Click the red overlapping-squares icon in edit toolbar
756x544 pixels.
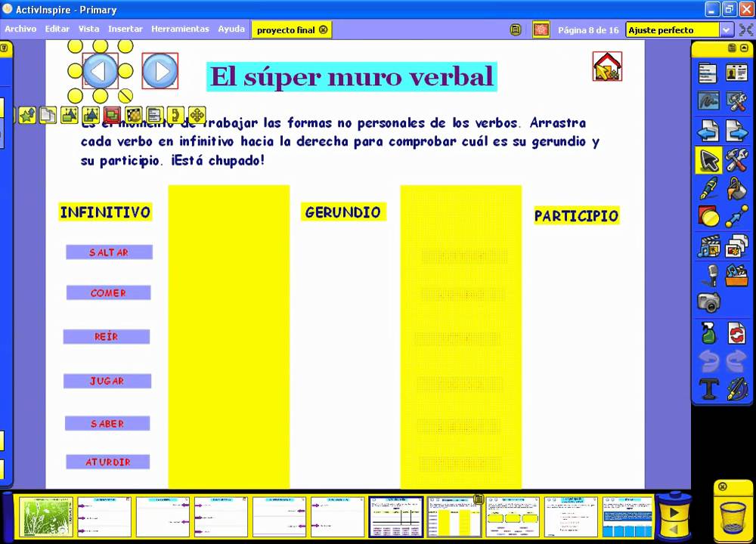(112, 115)
